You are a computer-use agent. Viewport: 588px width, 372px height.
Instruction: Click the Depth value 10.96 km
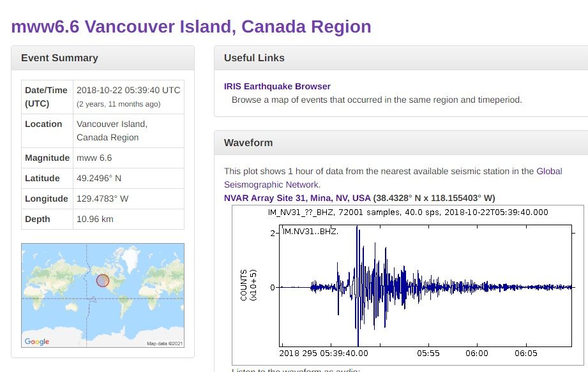click(95, 219)
